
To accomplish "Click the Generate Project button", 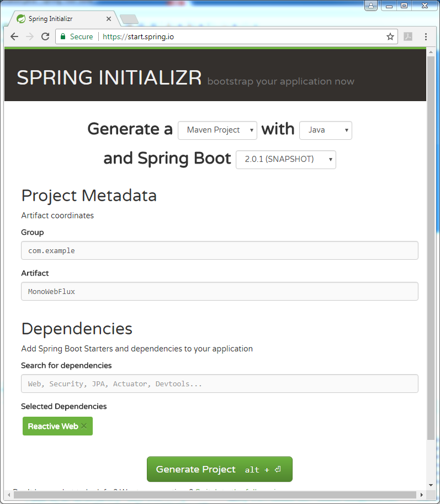I will [220, 469].
